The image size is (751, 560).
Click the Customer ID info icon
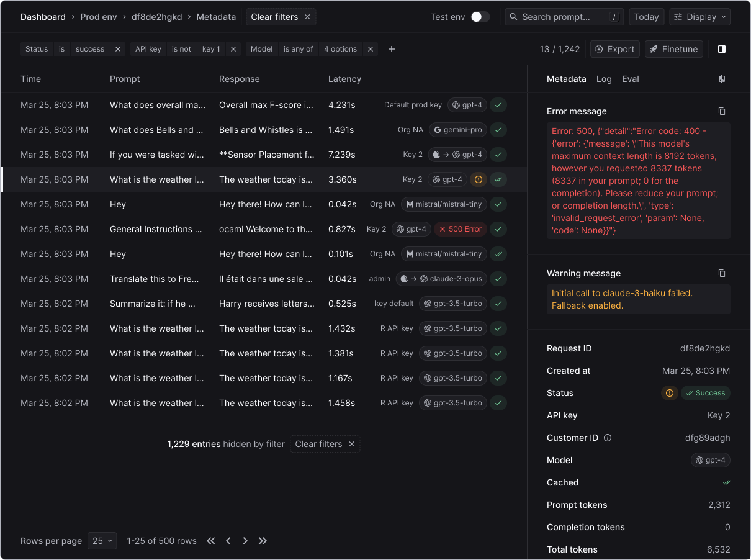(x=608, y=438)
